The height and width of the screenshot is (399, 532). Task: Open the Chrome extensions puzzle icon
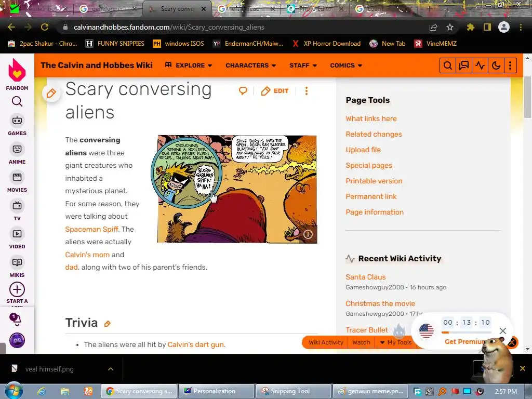pyautogui.click(x=471, y=27)
